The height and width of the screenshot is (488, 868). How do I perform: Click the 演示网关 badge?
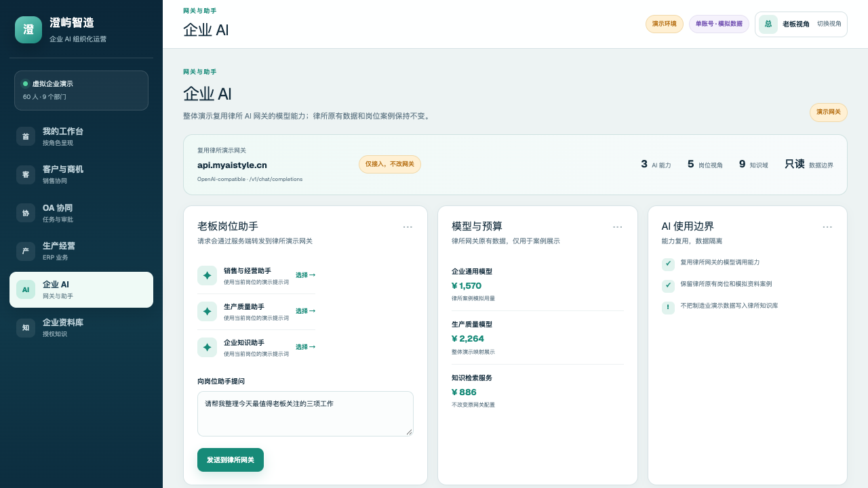pyautogui.click(x=829, y=113)
